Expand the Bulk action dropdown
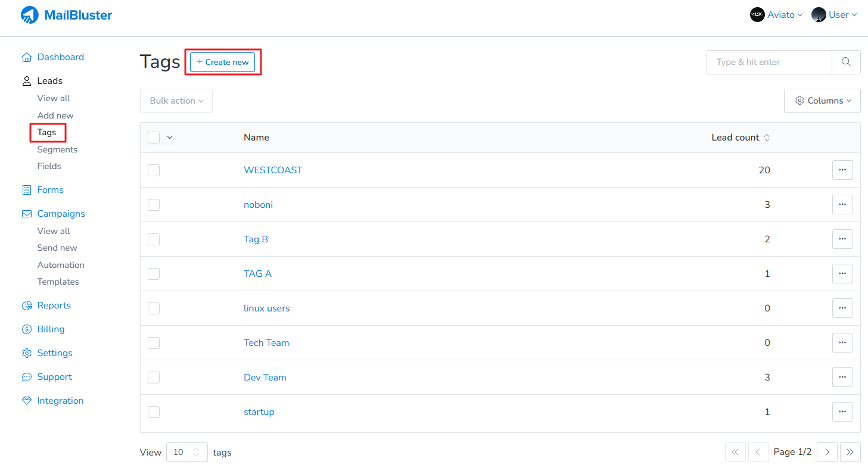The image size is (868, 474). click(x=176, y=101)
